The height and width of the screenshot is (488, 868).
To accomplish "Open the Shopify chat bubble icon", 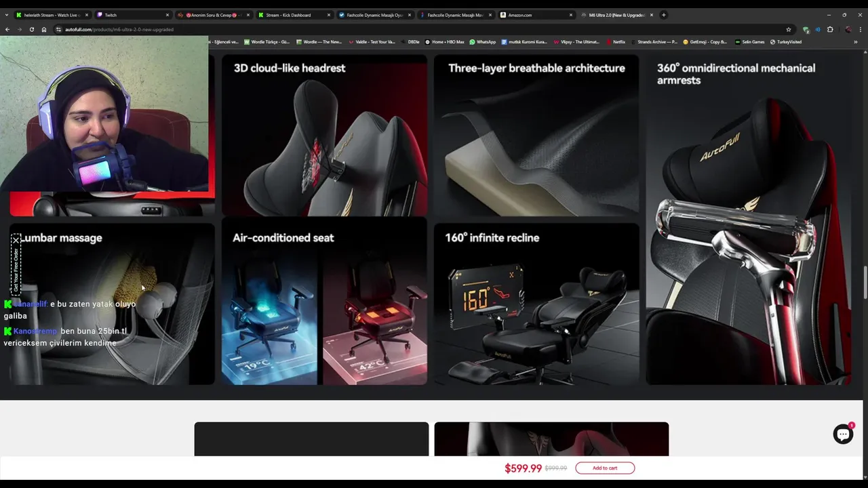I will pyautogui.click(x=843, y=434).
